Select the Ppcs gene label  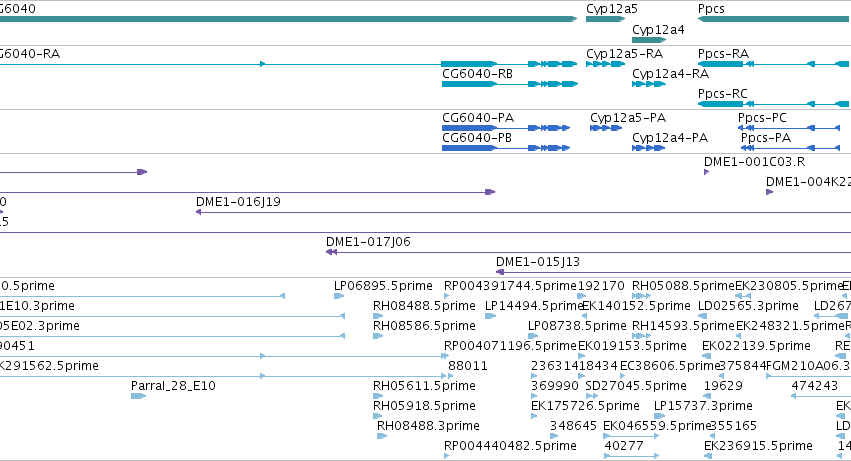(x=711, y=9)
